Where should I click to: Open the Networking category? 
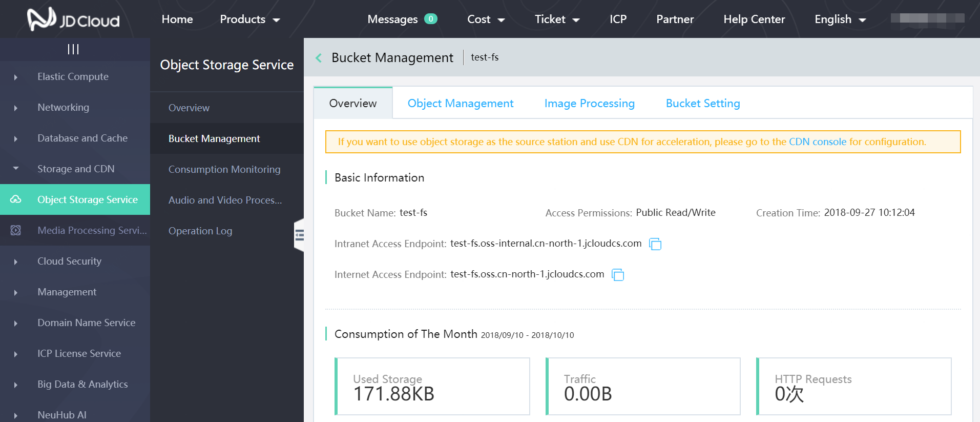point(75,107)
